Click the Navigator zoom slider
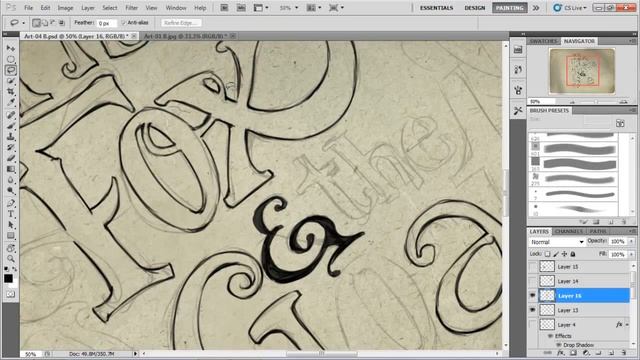 tap(597, 102)
